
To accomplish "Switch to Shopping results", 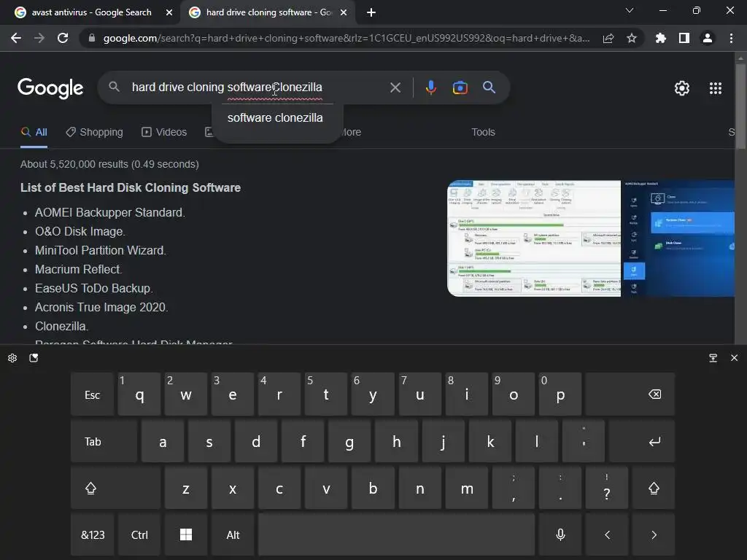I will click(x=94, y=133).
